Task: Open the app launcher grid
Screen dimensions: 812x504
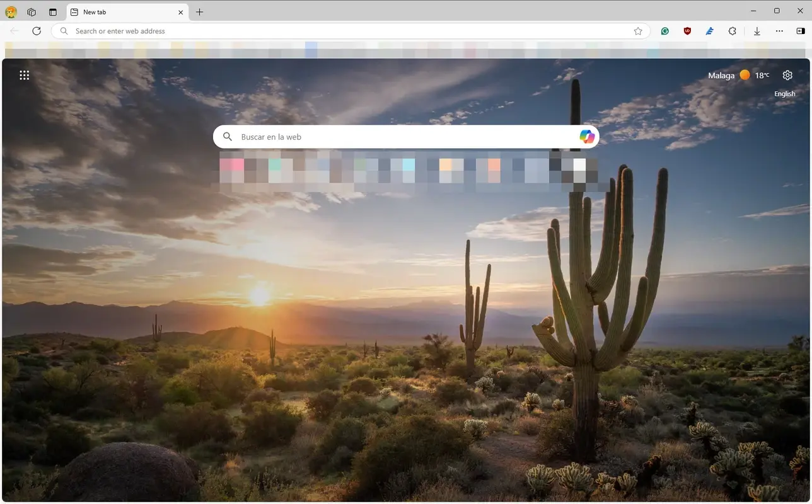Action: coord(24,75)
